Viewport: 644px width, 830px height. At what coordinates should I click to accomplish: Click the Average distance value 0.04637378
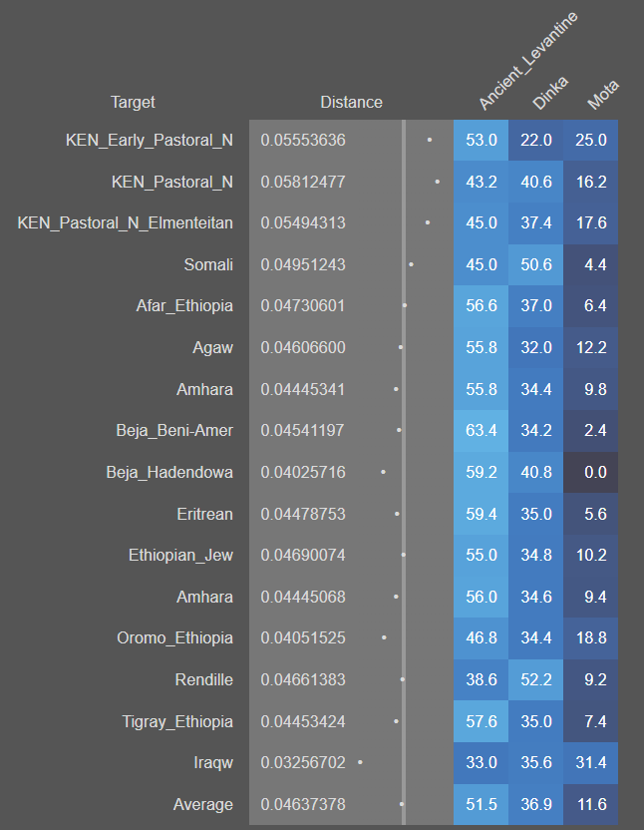(303, 804)
